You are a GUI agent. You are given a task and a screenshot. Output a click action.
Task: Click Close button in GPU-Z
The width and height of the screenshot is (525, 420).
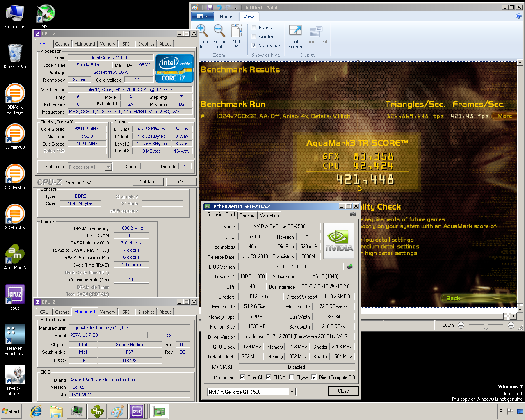pyautogui.click(x=343, y=391)
